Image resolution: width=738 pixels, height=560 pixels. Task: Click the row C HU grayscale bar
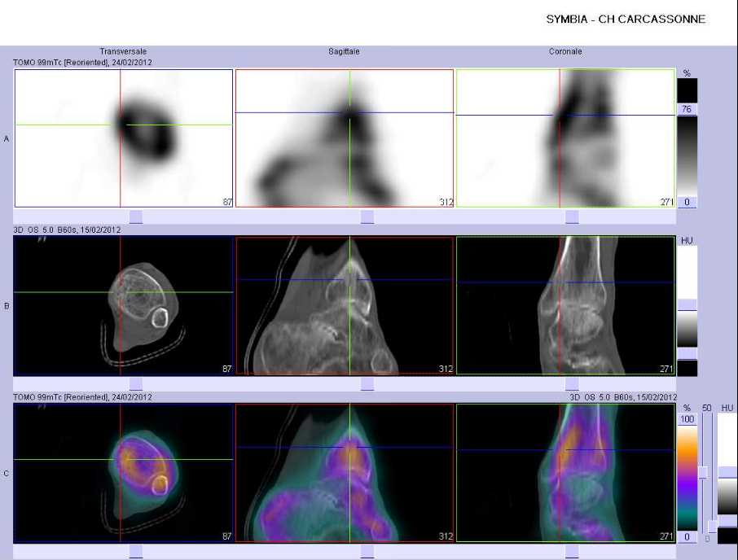(x=727, y=497)
